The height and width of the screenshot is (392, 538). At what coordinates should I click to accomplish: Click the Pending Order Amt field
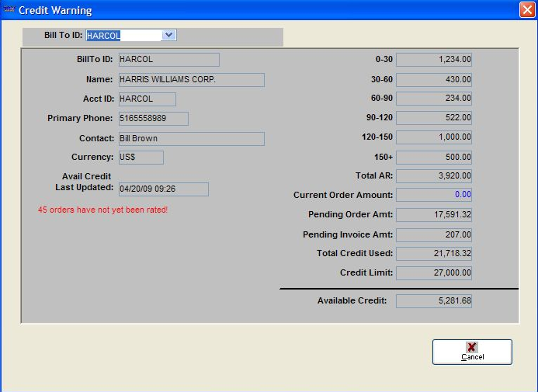433,215
